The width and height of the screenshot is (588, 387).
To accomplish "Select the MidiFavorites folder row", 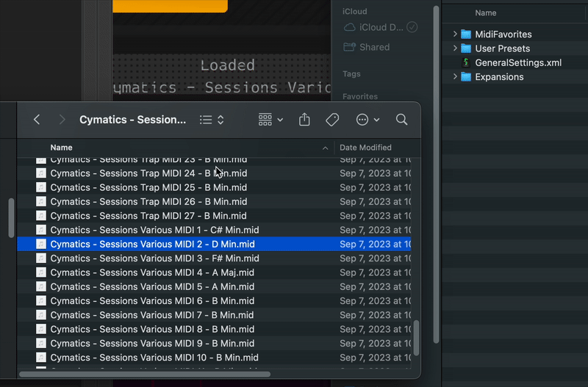I will 515,34.
